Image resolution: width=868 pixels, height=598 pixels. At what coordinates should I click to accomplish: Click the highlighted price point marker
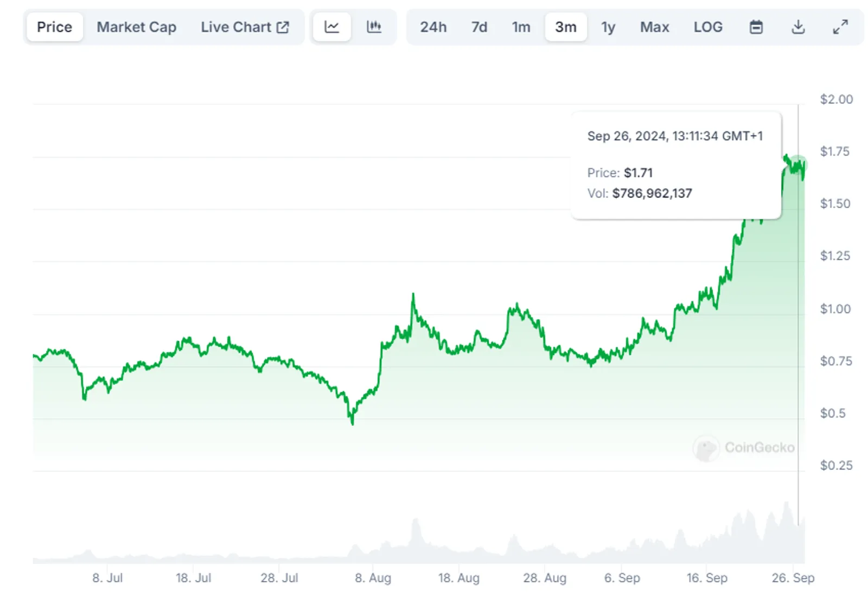pyautogui.click(x=798, y=164)
